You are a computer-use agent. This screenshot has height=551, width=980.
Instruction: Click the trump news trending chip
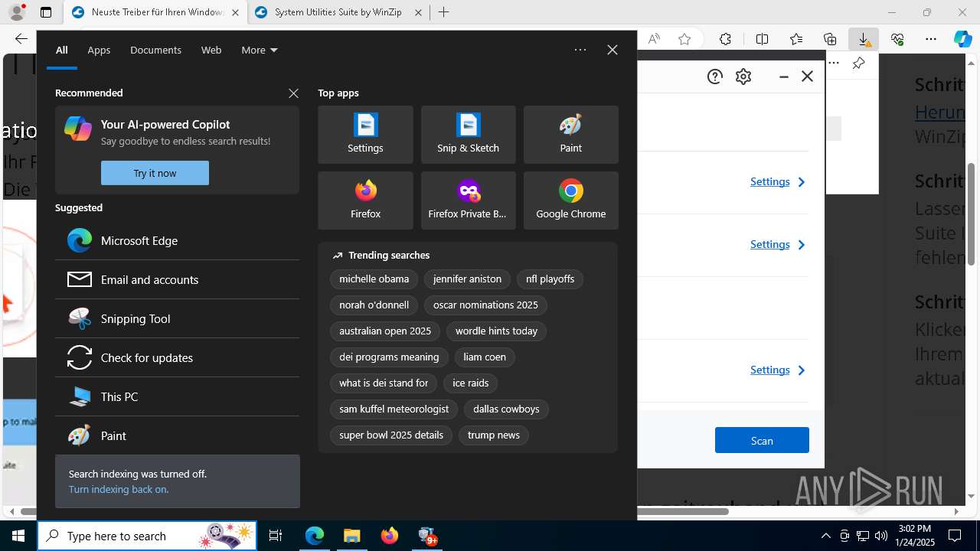[x=494, y=435]
